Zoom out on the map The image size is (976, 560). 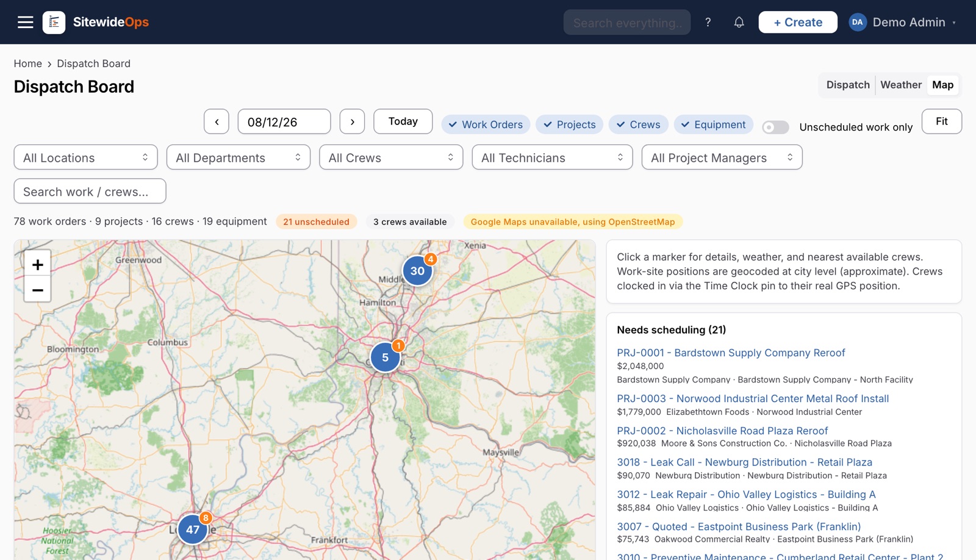[x=37, y=290]
